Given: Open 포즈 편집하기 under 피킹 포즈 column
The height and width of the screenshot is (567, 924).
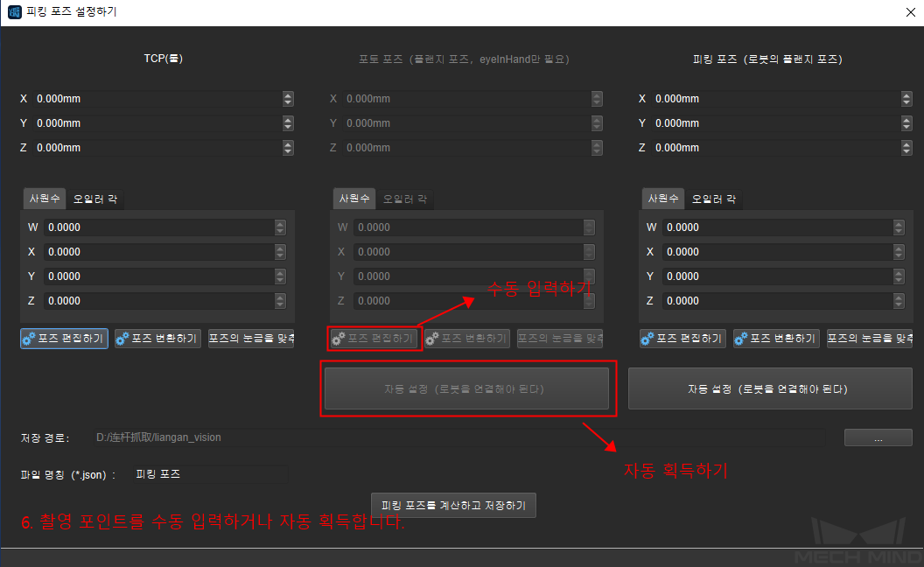Looking at the screenshot, I should click(683, 339).
